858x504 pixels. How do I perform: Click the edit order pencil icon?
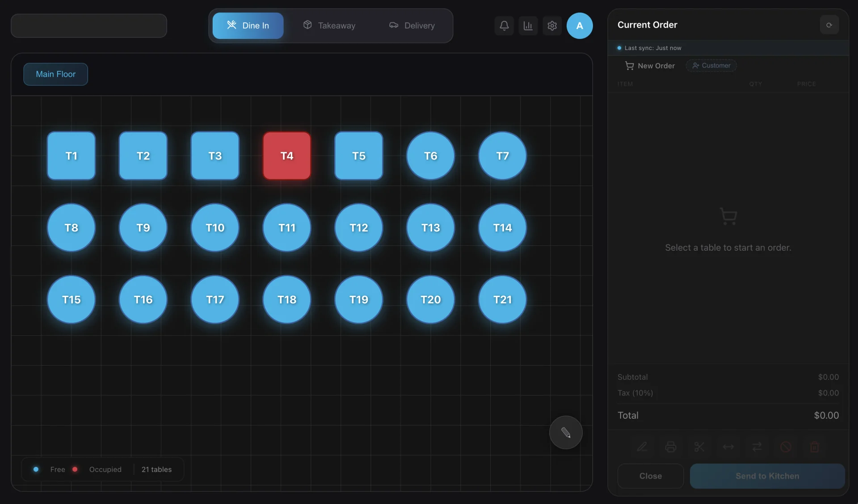tap(642, 446)
